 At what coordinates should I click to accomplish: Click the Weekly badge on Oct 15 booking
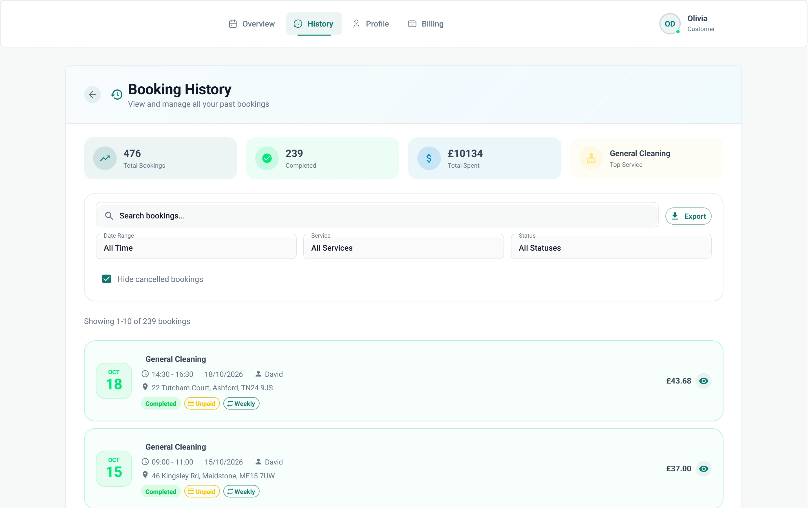pos(242,492)
